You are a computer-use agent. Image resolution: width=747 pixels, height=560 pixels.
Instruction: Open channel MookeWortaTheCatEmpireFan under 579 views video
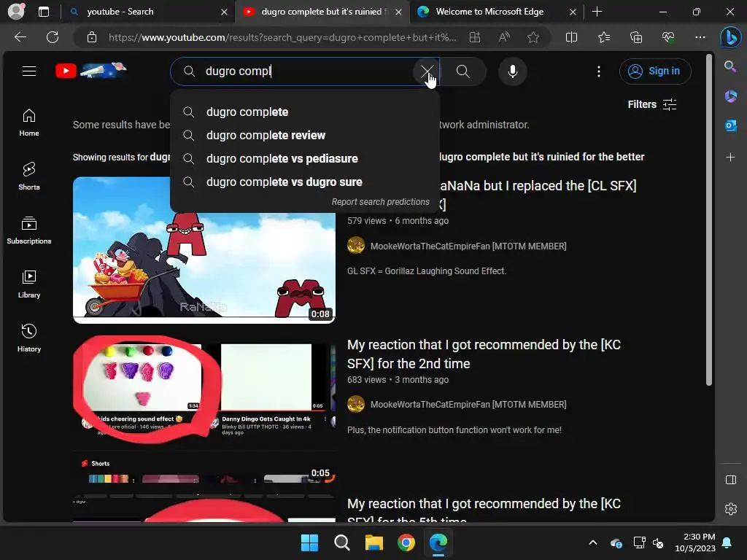(468, 246)
